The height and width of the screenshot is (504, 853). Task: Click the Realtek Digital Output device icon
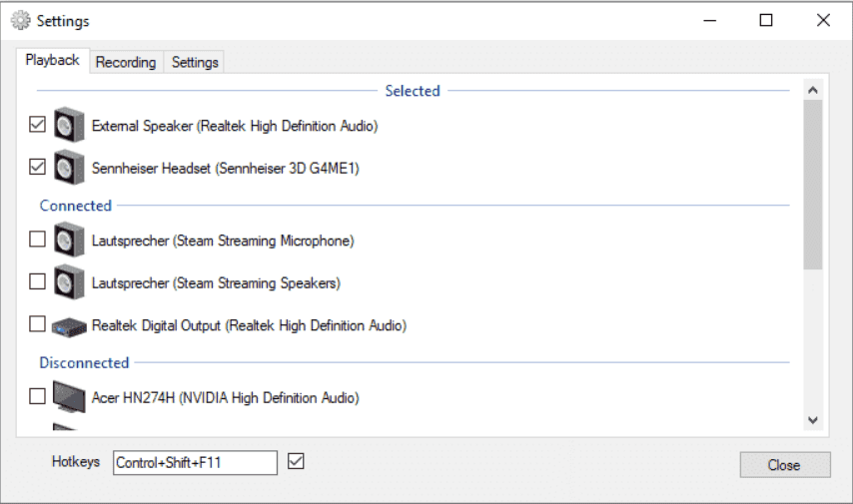point(69,326)
